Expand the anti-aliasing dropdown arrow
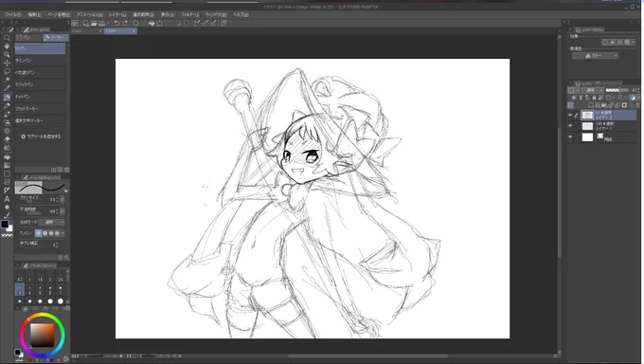 tap(62, 233)
